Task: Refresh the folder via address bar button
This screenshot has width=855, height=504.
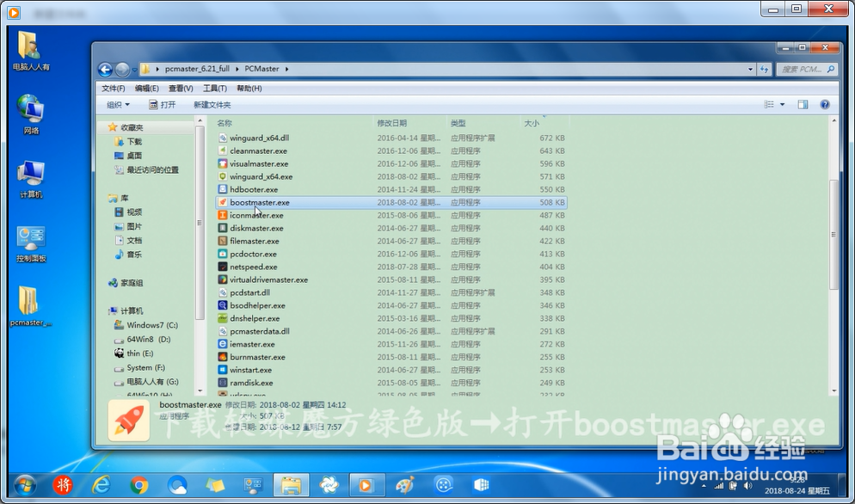Action: point(764,70)
